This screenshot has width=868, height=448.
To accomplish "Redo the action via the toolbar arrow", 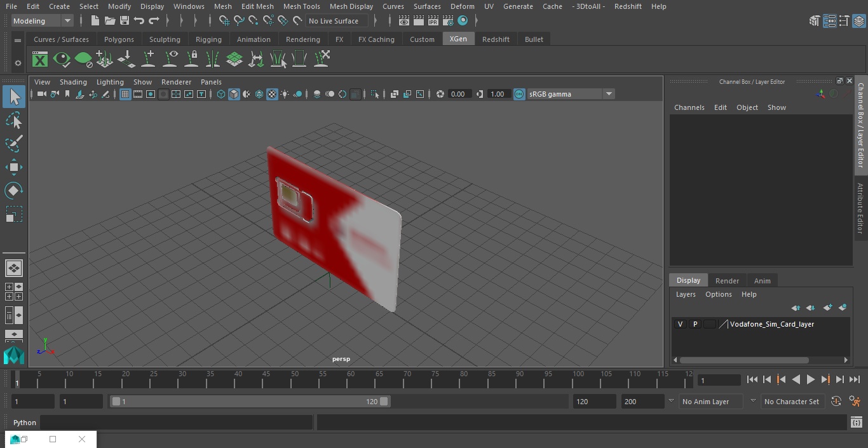I will [x=154, y=21].
